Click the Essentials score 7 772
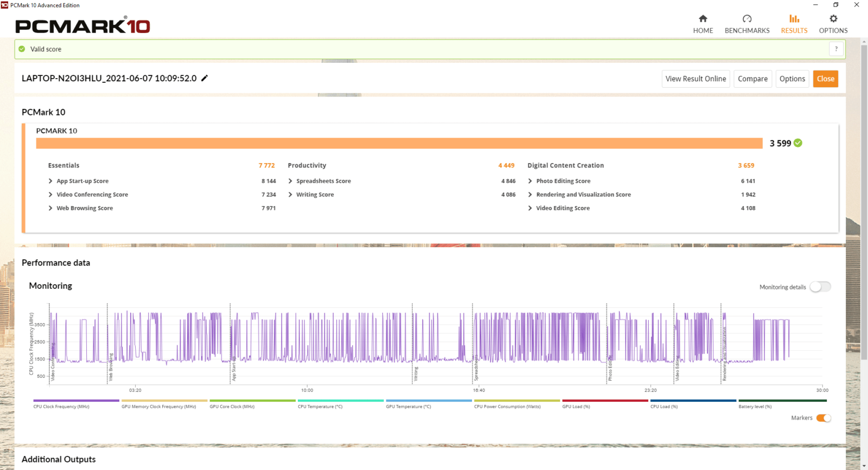Screen dimensions: 868x470 tap(267, 165)
